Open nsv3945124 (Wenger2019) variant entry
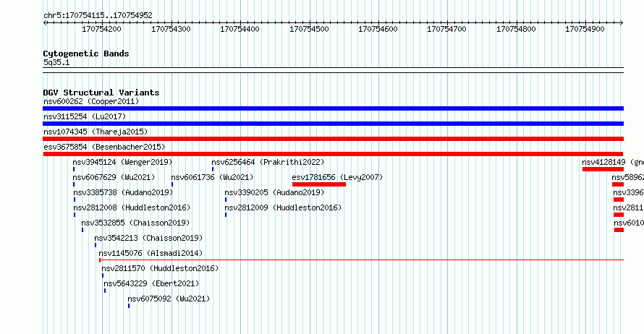This screenshot has width=644, height=334. (x=122, y=162)
